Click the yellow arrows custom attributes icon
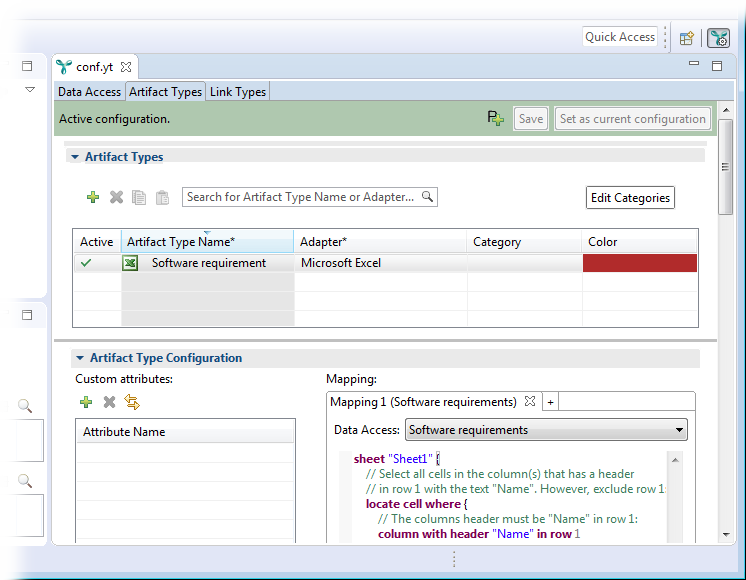The width and height of the screenshot is (746, 580). pyautogui.click(x=132, y=402)
